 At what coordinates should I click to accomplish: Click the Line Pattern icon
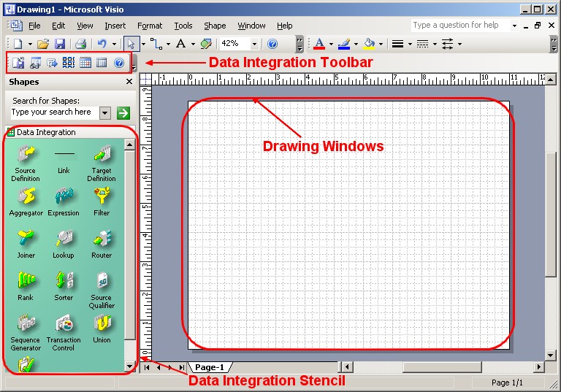422,44
